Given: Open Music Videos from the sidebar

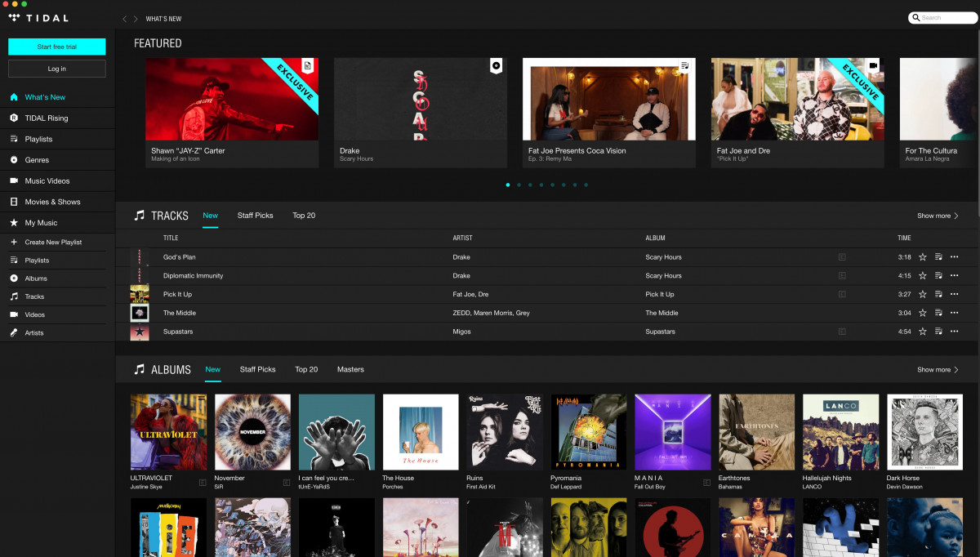Looking at the screenshot, I should (47, 181).
